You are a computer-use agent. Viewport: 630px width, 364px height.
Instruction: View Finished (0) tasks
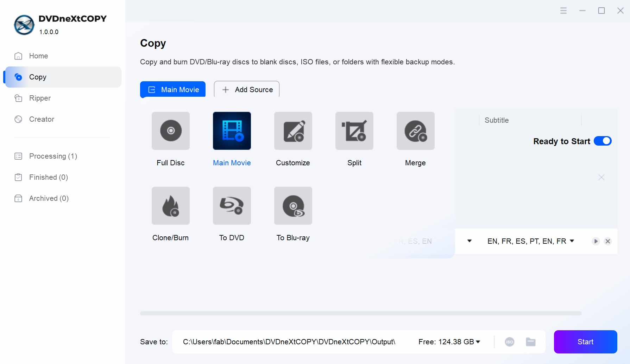pos(63,177)
